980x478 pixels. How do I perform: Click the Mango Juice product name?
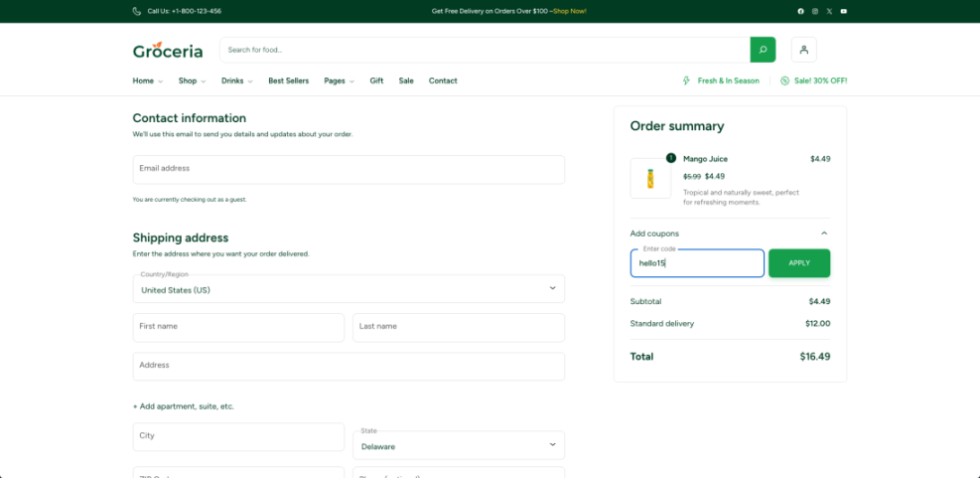click(705, 159)
